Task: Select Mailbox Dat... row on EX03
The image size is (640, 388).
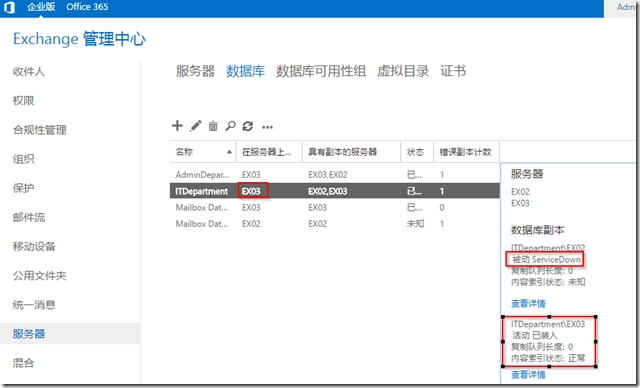Action: tap(335, 207)
